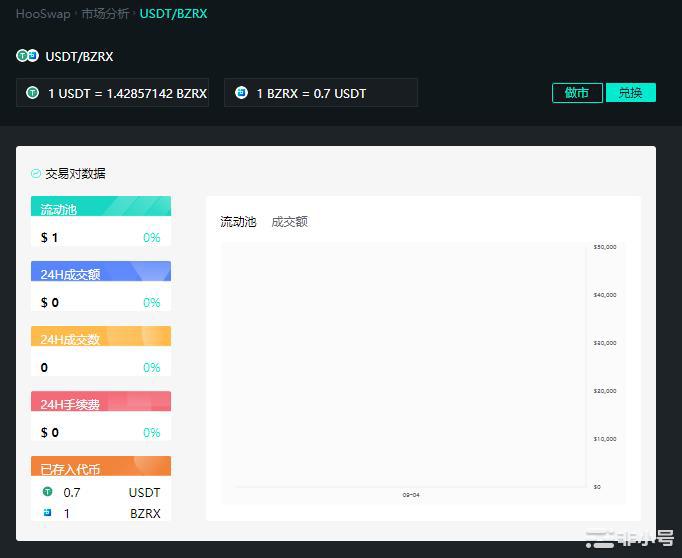Select the orange 已存入代币 card header
Image resolution: width=682 pixels, height=558 pixels.
[101, 468]
